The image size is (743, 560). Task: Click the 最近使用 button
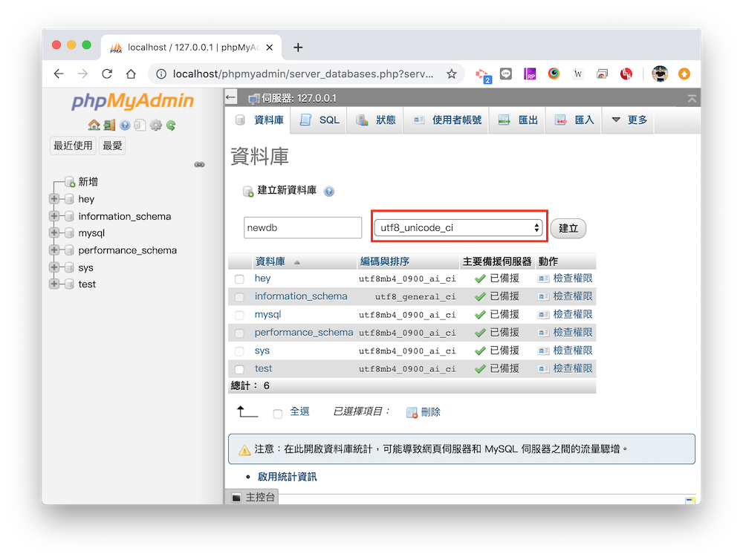coord(73,146)
